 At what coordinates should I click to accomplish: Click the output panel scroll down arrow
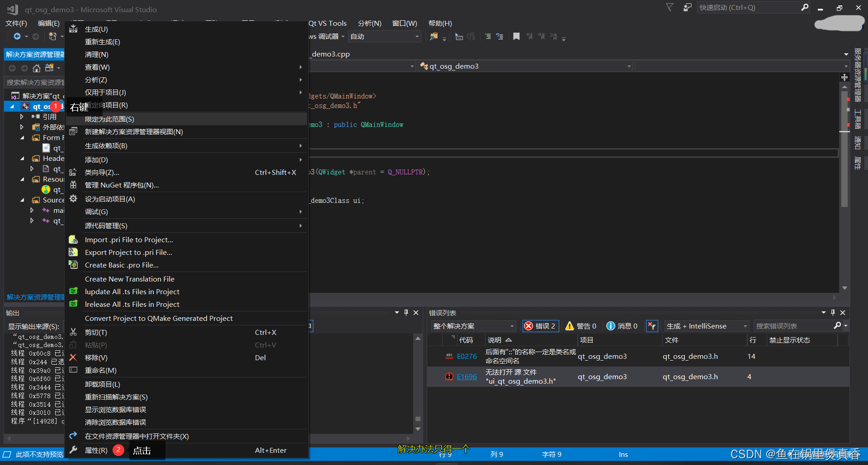(x=418, y=429)
